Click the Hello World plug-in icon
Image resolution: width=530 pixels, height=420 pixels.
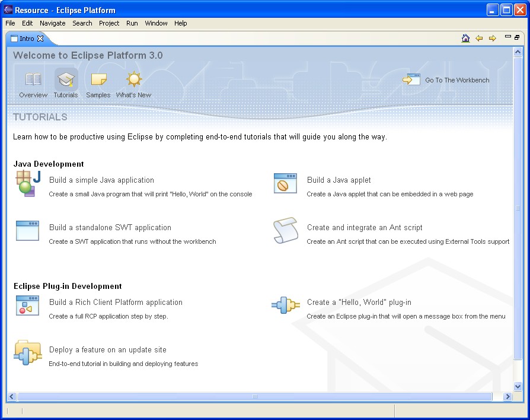coord(286,305)
